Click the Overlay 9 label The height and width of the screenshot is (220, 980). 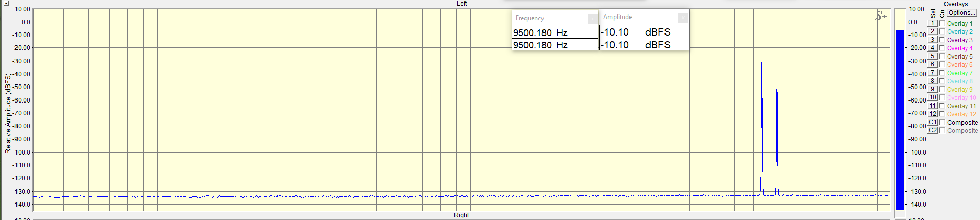tap(959, 89)
